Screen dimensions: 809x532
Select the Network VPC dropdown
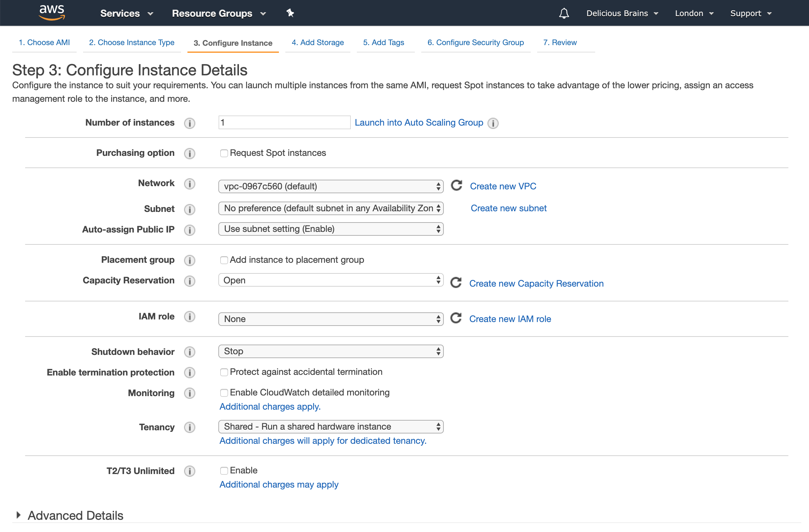[331, 186]
